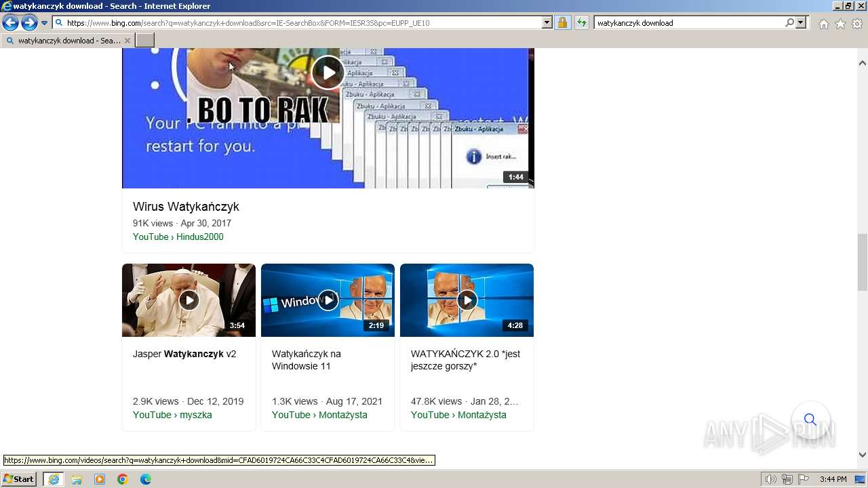
Task: Open the Watykańczyk na Windowsie 11 title
Action: click(x=307, y=360)
